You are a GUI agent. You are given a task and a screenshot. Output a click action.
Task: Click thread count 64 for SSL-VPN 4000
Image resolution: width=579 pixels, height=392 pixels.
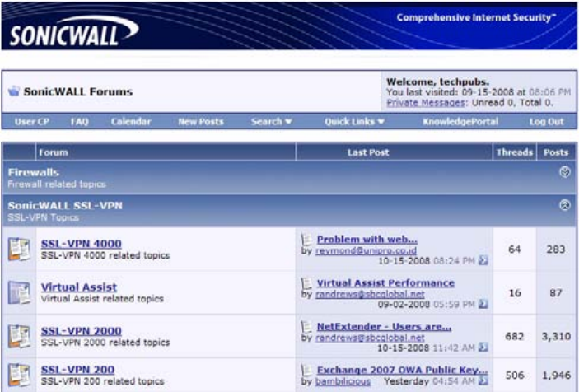(515, 250)
